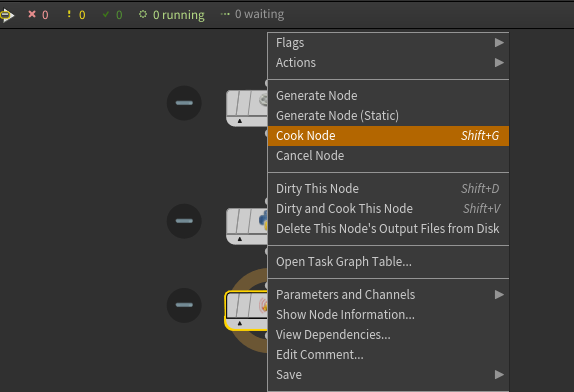Select the Python node in the middle
Screen dimensions: 574x392
(x=247, y=226)
